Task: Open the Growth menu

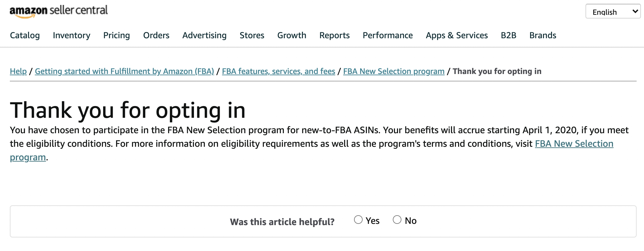Action: pyautogui.click(x=292, y=35)
